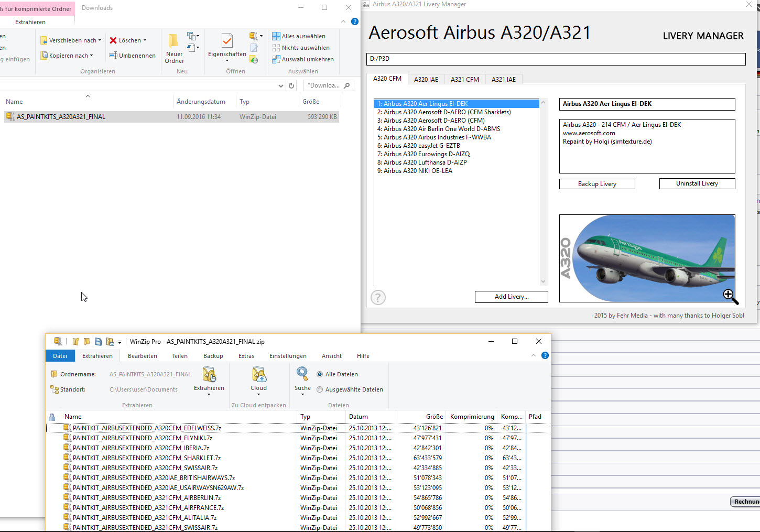
Task: Collapse the Explorer ribbon with the chevron
Action: (343, 21)
